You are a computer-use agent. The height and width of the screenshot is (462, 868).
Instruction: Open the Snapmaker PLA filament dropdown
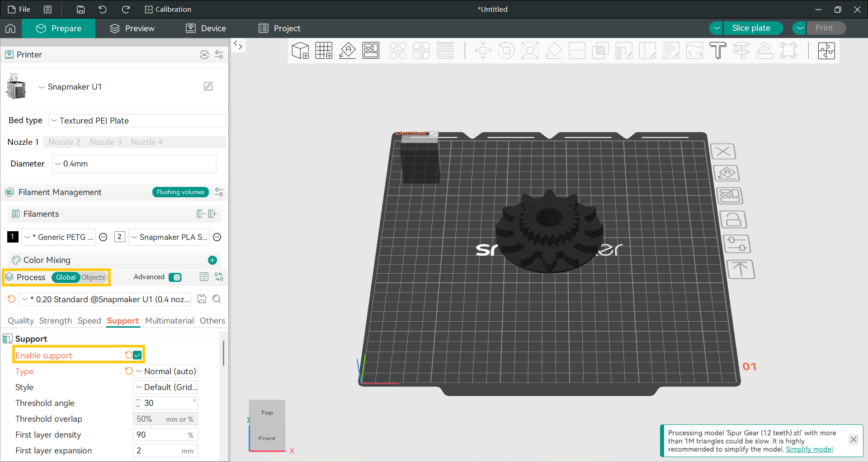click(x=169, y=237)
